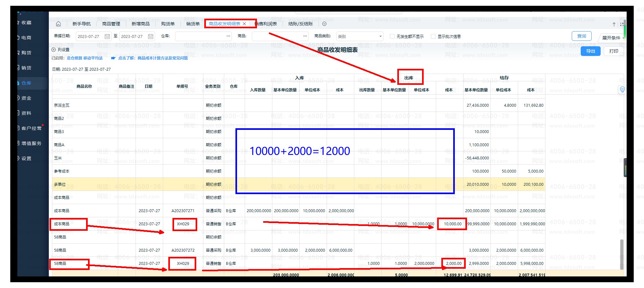Click the fullscreen expand icon at top right

(622, 24)
